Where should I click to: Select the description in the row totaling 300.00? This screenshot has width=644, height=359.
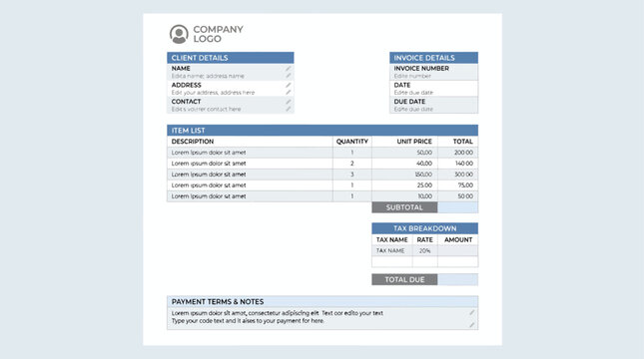[x=209, y=175]
